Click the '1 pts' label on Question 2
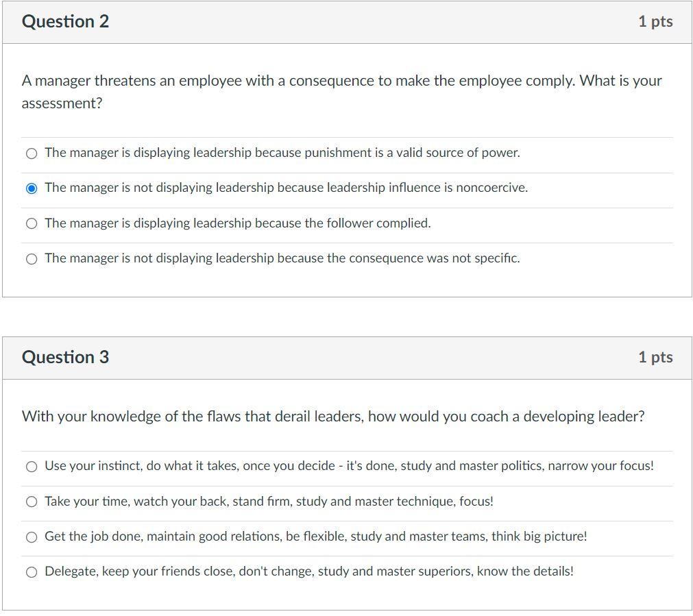693x616 pixels. [x=655, y=21]
